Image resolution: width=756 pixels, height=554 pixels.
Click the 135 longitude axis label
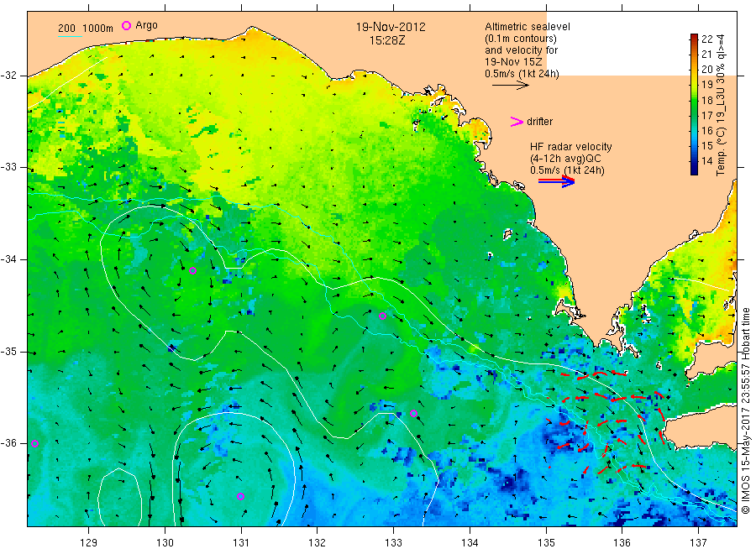pyautogui.click(x=546, y=543)
